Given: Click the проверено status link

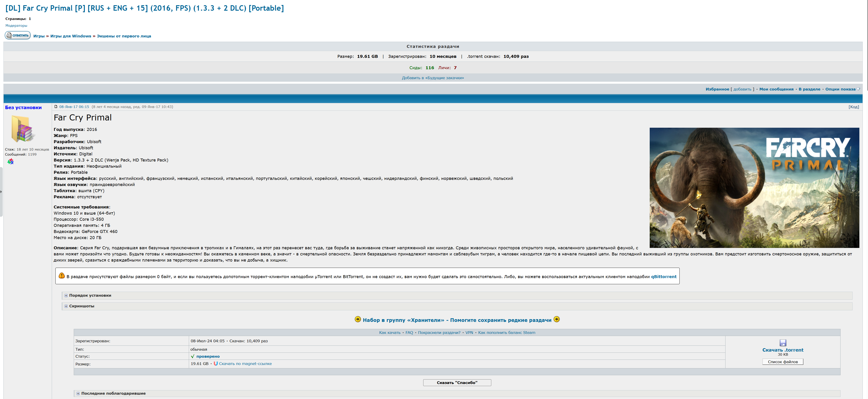Looking at the screenshot, I should pos(208,357).
